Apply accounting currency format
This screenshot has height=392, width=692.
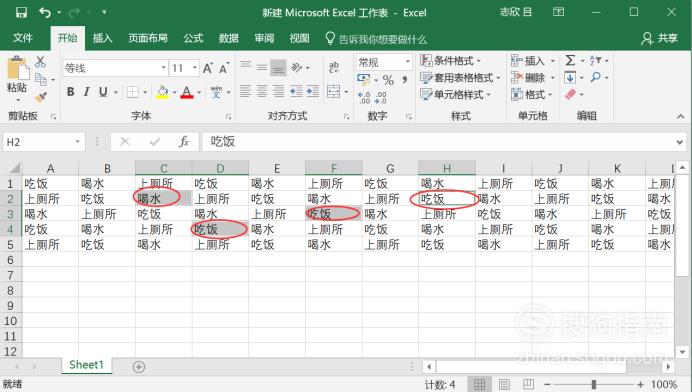[x=364, y=79]
